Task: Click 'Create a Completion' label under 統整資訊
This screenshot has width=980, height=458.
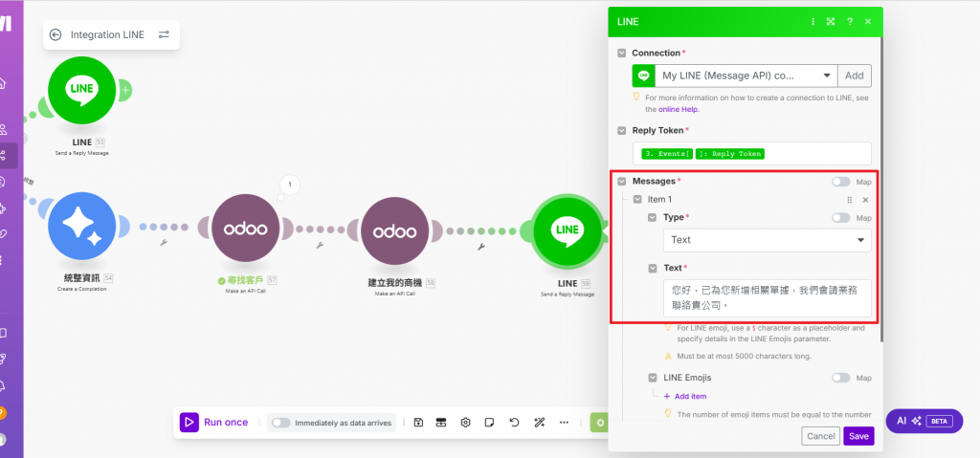Action: pyautogui.click(x=82, y=289)
